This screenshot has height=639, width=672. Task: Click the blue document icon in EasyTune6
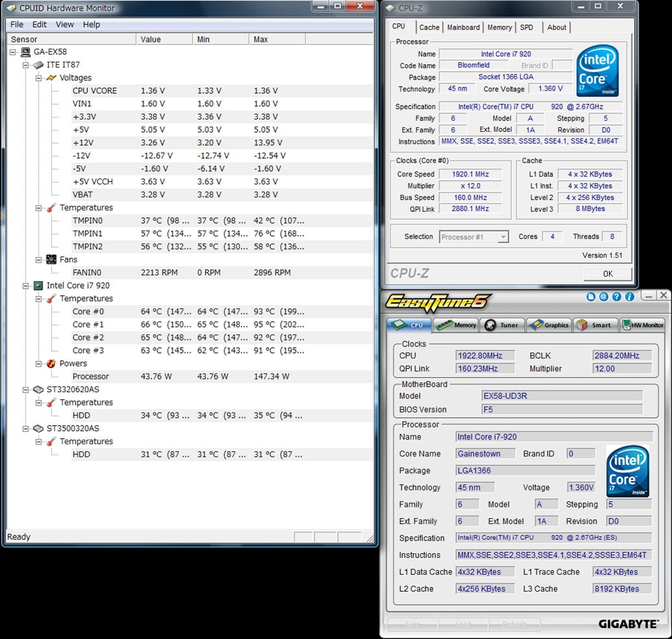click(x=591, y=297)
